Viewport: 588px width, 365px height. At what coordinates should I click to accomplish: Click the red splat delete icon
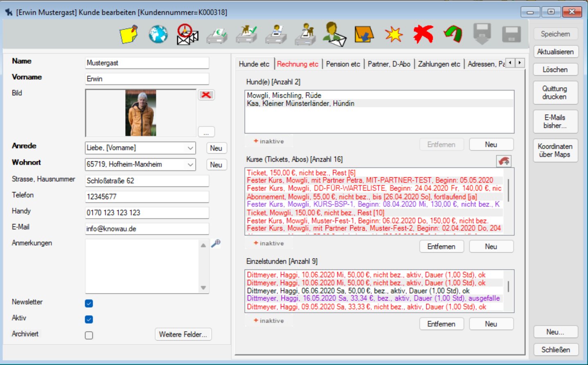pos(423,34)
